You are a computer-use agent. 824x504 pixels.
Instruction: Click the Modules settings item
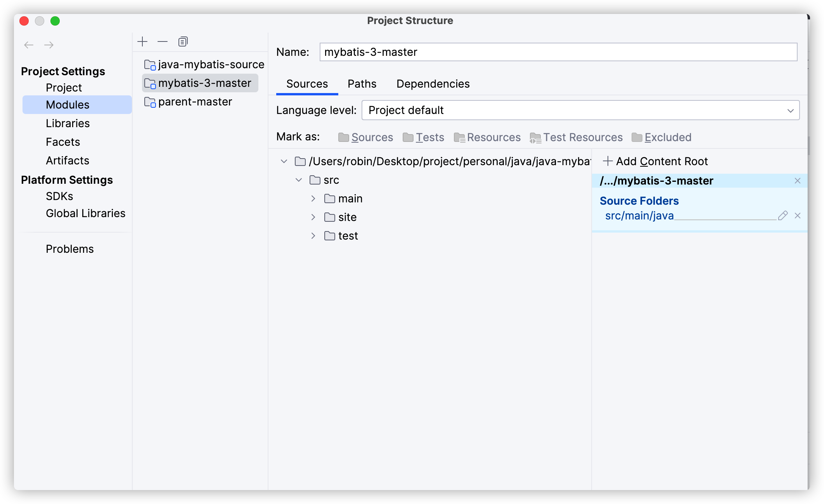[67, 105]
